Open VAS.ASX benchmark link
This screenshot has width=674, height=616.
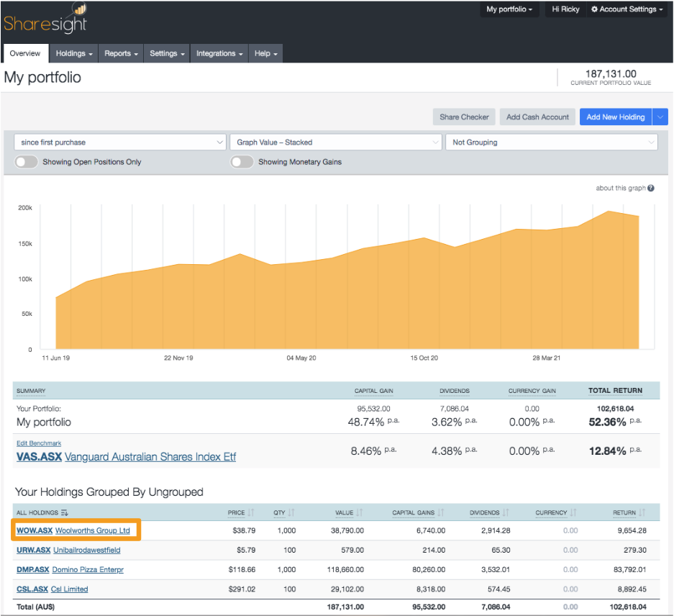pos(39,456)
